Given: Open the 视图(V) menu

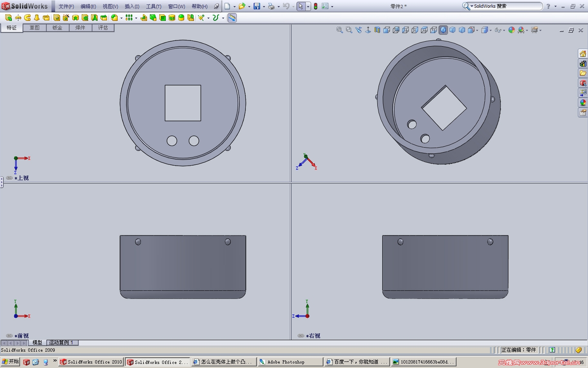Looking at the screenshot, I should pos(110,7).
